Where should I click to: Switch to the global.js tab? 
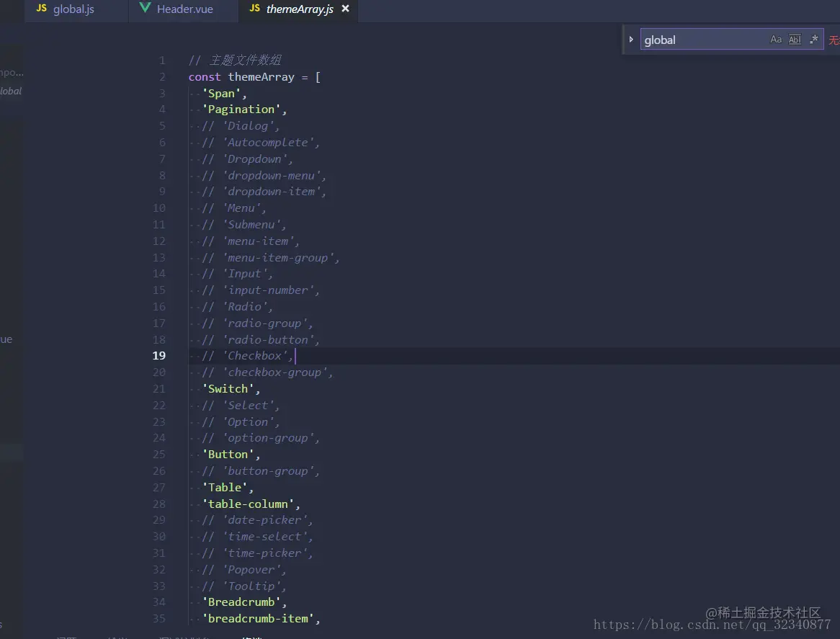point(73,9)
